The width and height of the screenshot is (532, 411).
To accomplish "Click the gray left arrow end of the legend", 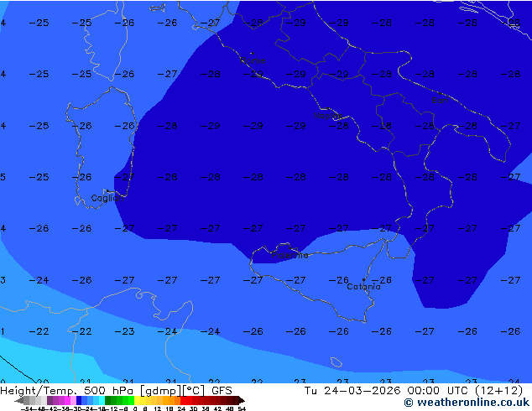I will pos(19,400).
